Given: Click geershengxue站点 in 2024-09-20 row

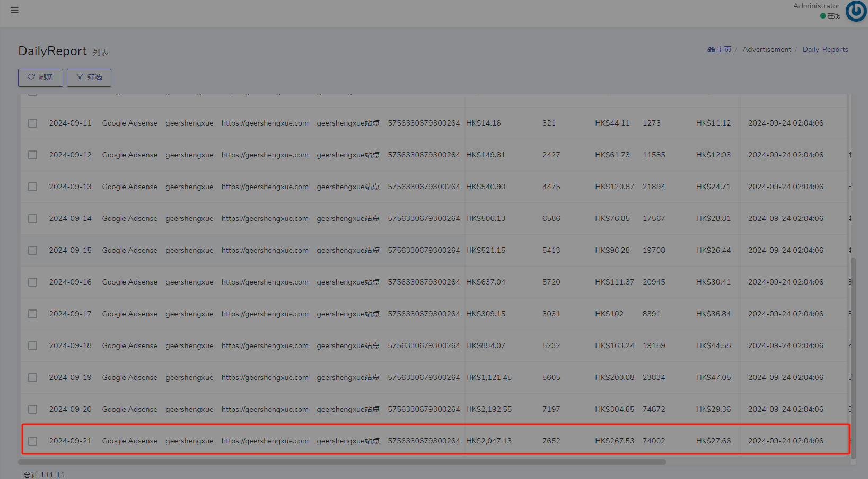Looking at the screenshot, I should (348, 409).
